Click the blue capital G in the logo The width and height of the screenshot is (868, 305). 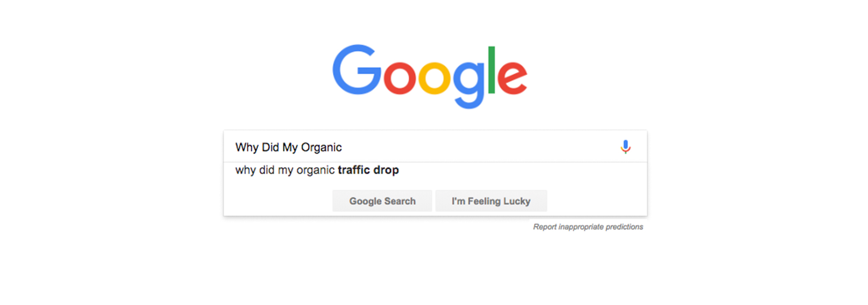357,70
